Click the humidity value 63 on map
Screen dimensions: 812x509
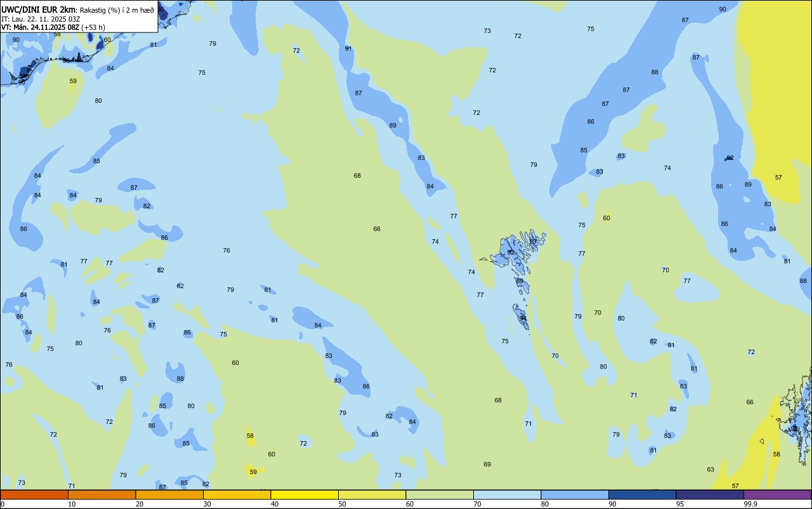pyautogui.click(x=710, y=470)
